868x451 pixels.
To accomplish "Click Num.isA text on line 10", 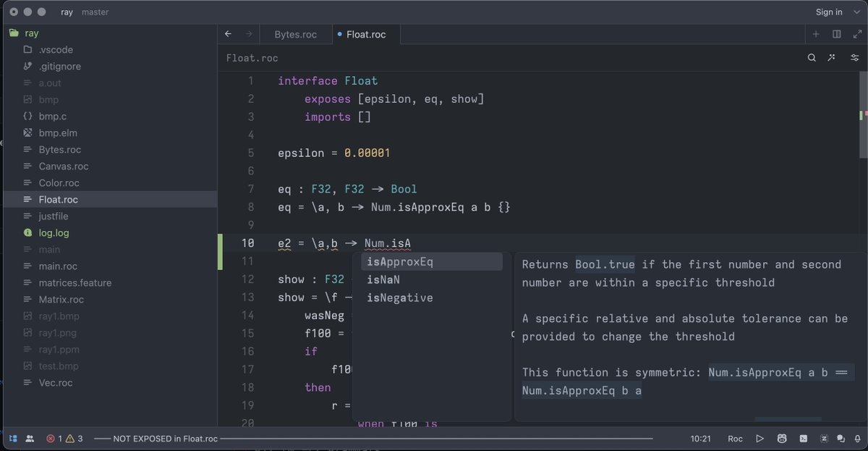I will tap(388, 243).
